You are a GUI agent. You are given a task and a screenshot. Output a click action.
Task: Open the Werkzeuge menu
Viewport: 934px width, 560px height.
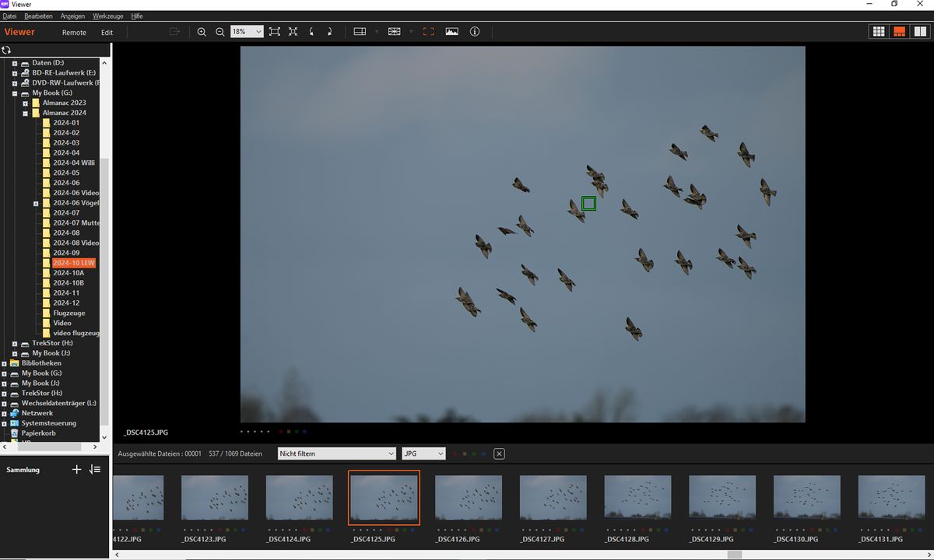click(x=108, y=16)
